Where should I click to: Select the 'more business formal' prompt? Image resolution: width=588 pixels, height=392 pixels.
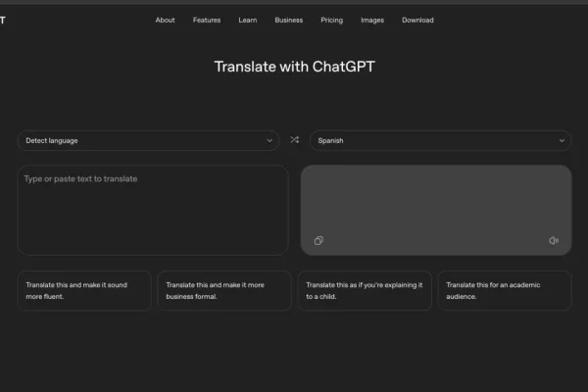[224, 290]
